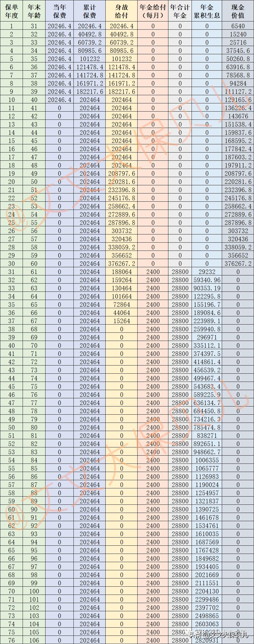This screenshot has width=254, height=644.
Task: Click accumulated annuity cell 296971
Action: [207, 337]
